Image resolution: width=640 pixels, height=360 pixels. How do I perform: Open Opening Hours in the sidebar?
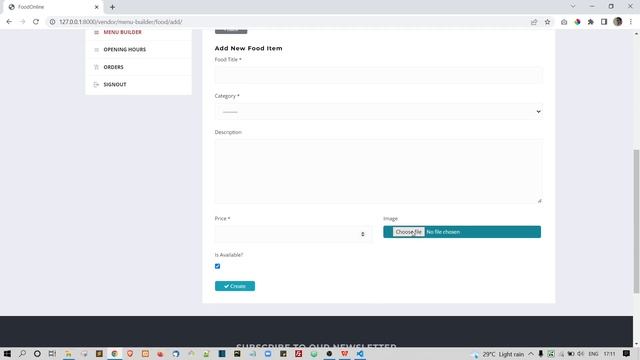point(124,49)
